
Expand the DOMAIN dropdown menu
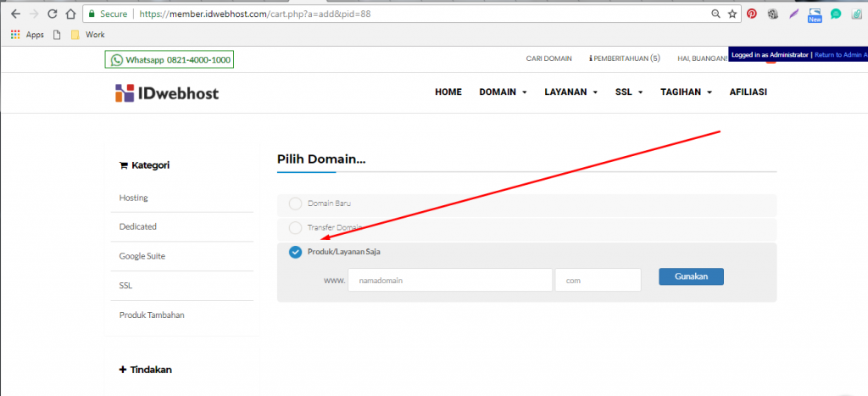503,92
